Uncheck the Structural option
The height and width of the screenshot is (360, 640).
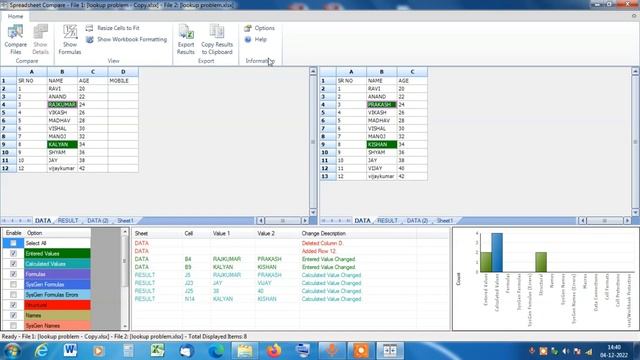13,305
